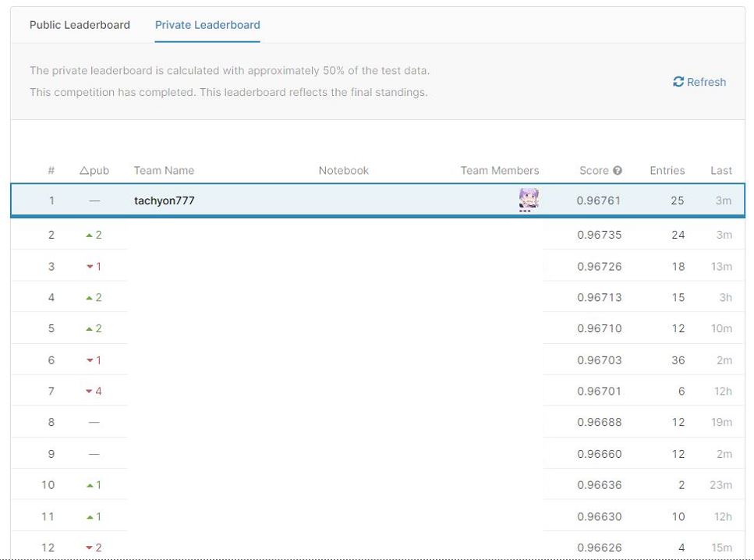The height and width of the screenshot is (560, 754).
Task: Click the down 4 rank change indicator
Action: click(x=94, y=391)
